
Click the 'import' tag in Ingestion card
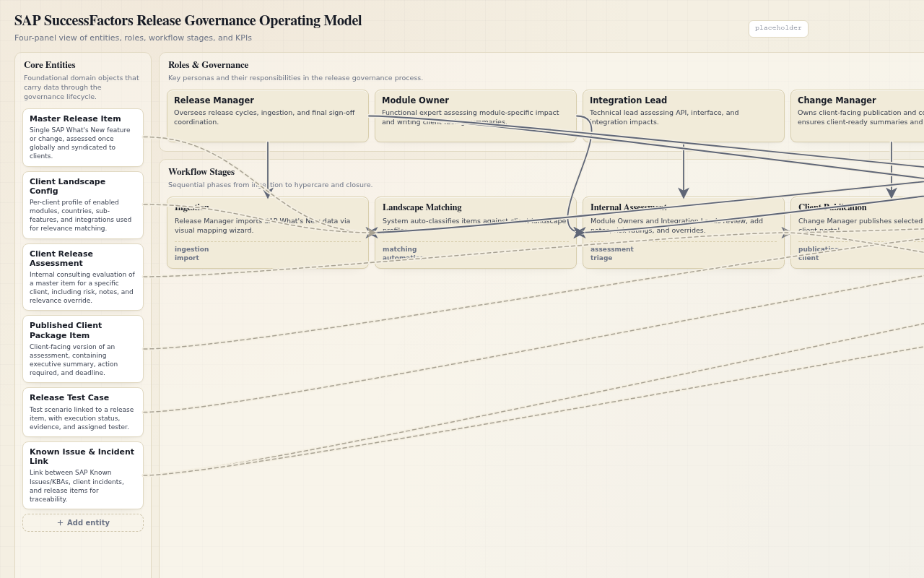click(187, 258)
